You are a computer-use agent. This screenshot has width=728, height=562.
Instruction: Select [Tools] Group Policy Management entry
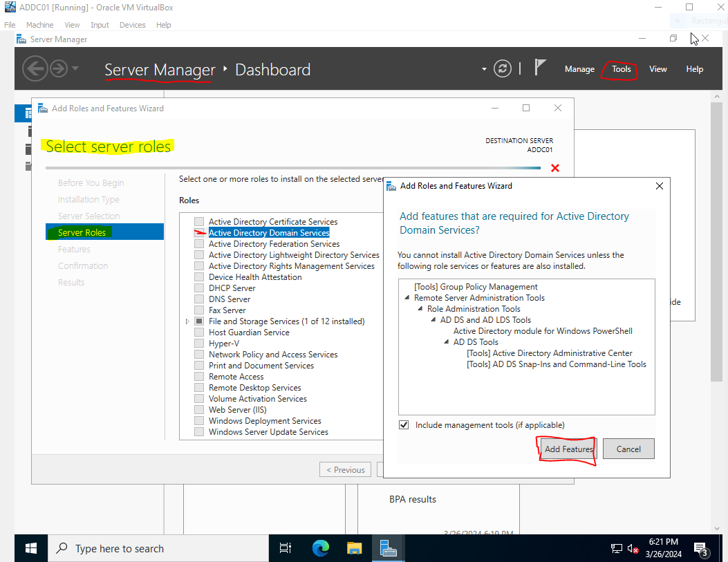tap(476, 287)
